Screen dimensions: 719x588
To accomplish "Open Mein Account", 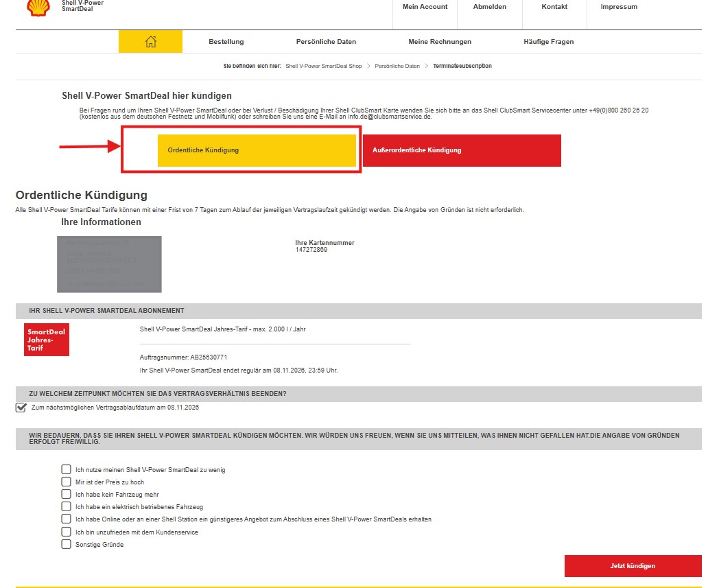I will coord(425,7).
